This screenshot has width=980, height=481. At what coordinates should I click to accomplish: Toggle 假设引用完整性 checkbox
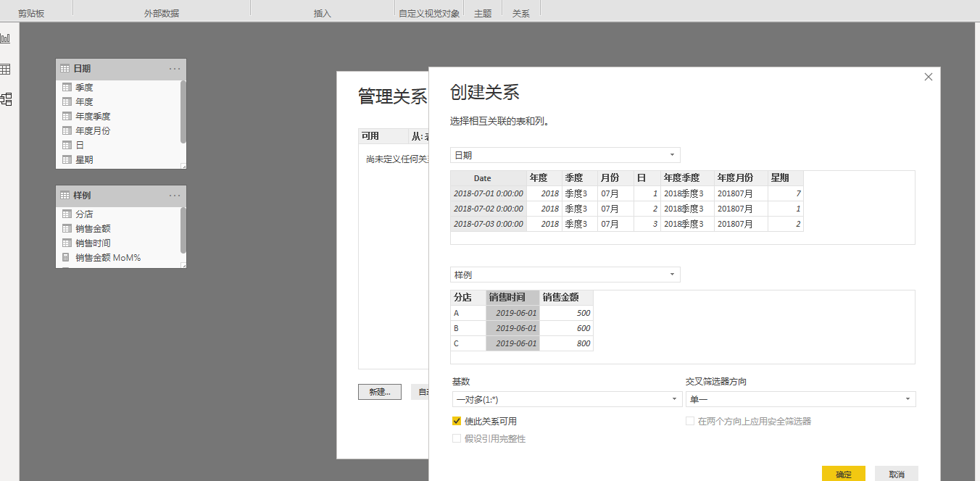[x=457, y=438]
